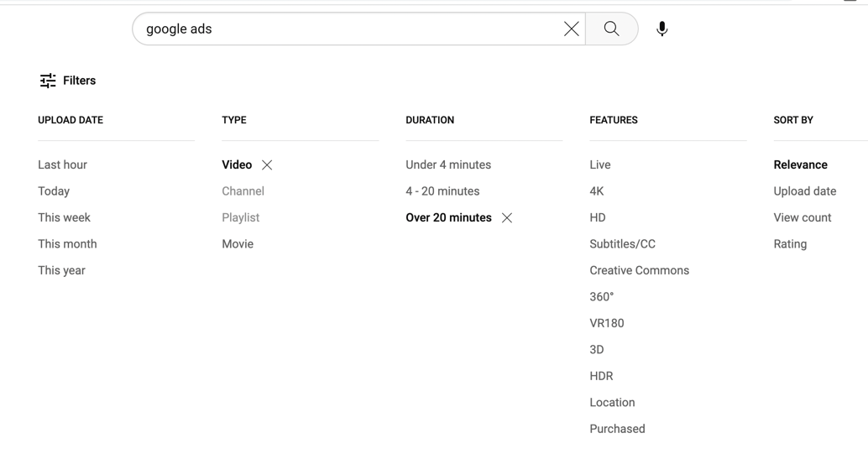Click the magnifying glass search button

(x=612, y=29)
